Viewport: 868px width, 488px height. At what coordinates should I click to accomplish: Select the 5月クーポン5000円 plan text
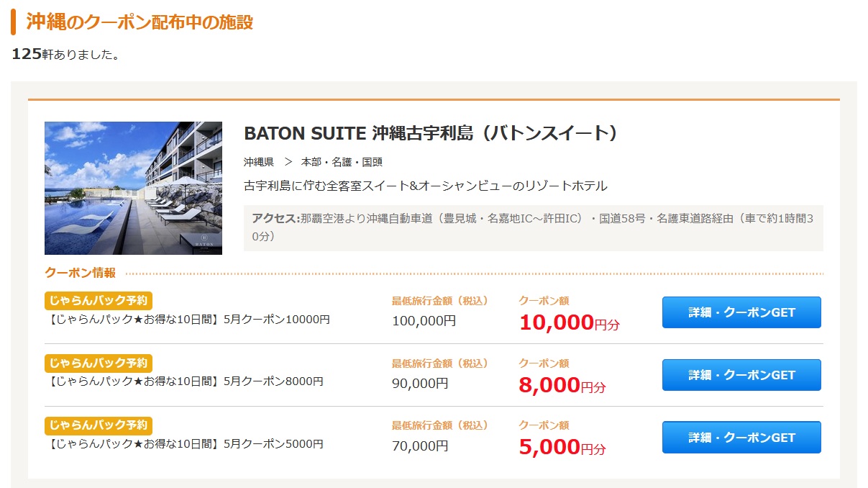186,444
